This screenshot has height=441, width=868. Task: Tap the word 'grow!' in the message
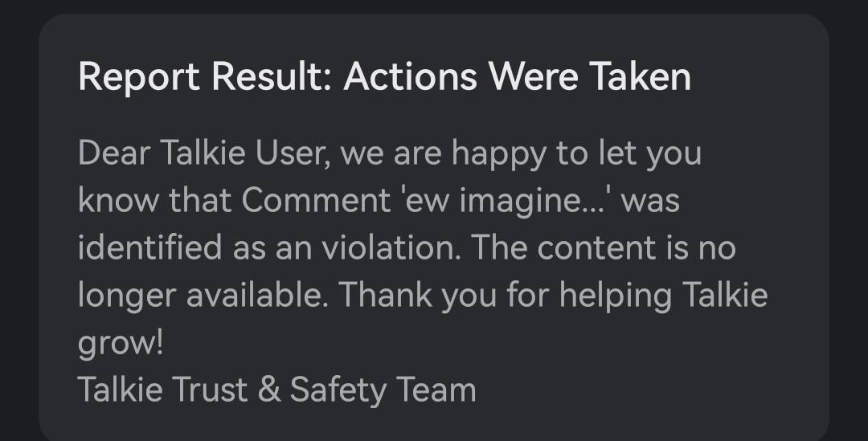pyautogui.click(x=121, y=343)
